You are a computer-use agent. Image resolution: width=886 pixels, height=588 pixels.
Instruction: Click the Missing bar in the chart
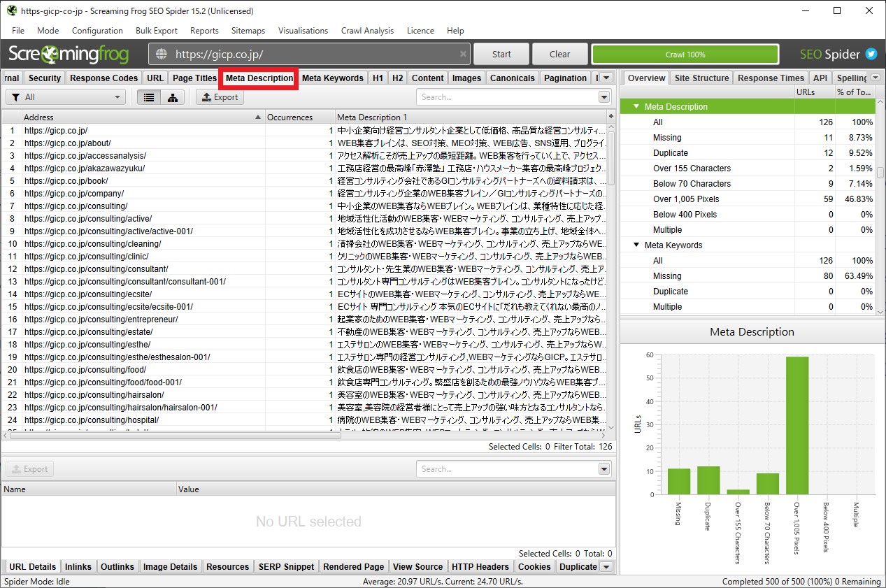pyautogui.click(x=679, y=482)
